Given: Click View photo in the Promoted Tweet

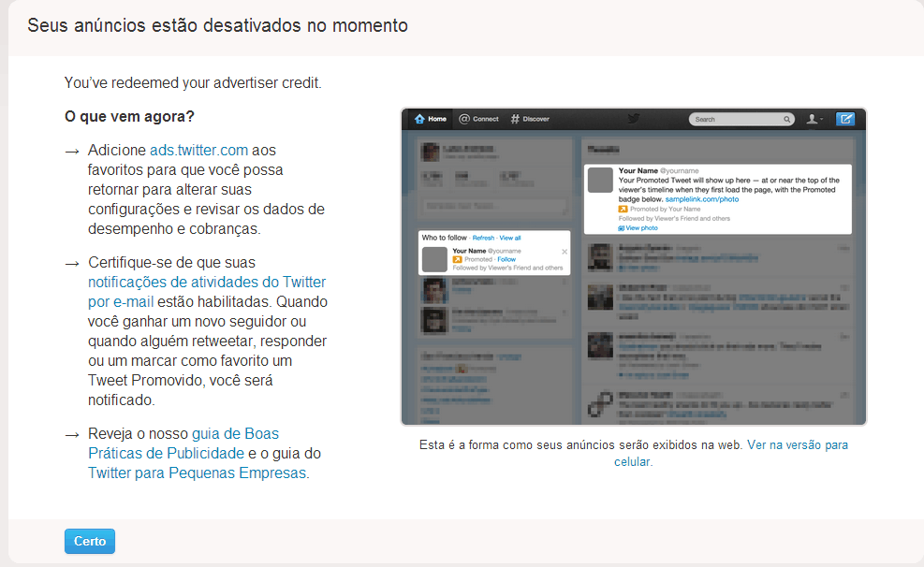Looking at the screenshot, I should click(x=638, y=228).
